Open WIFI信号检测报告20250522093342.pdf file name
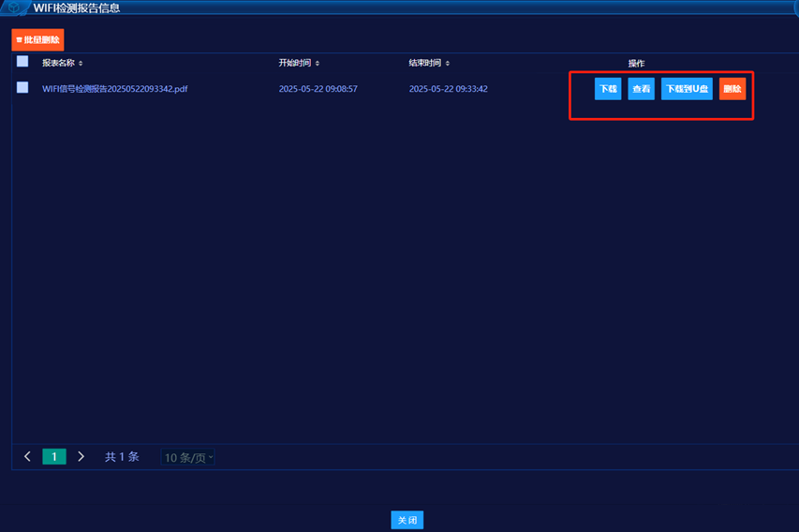Image resolution: width=799 pixels, height=532 pixels. click(x=114, y=89)
